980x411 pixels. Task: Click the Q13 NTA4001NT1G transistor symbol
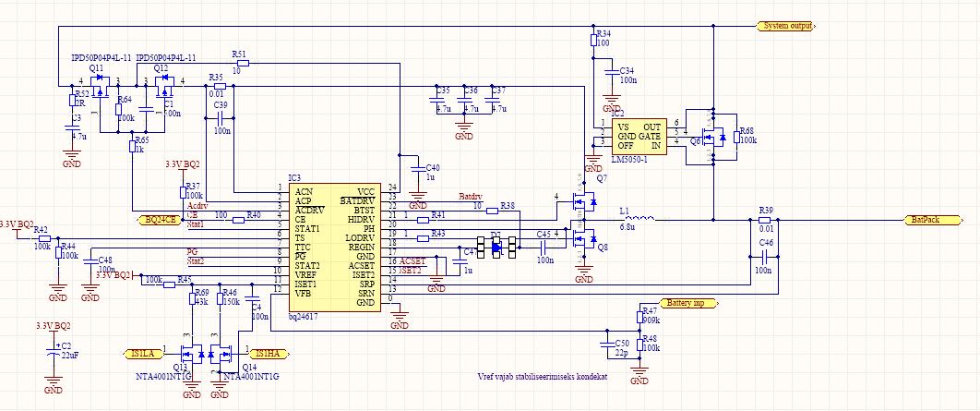coord(191,355)
